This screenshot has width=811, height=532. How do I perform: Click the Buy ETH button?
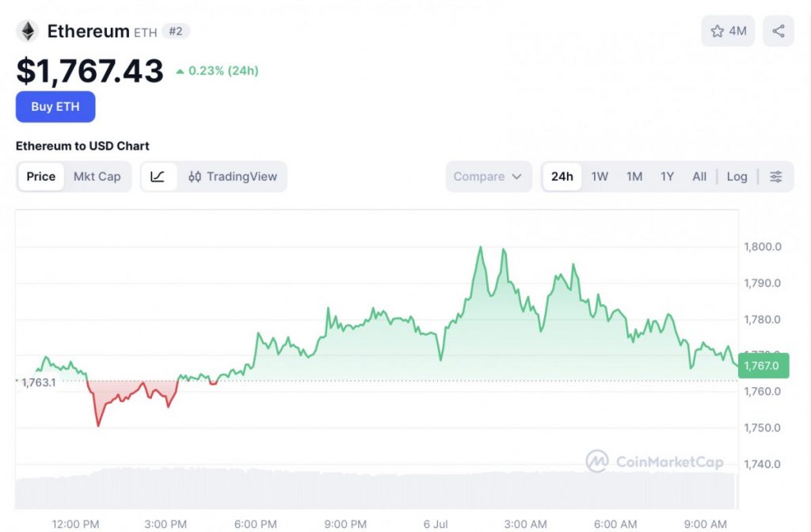point(55,107)
